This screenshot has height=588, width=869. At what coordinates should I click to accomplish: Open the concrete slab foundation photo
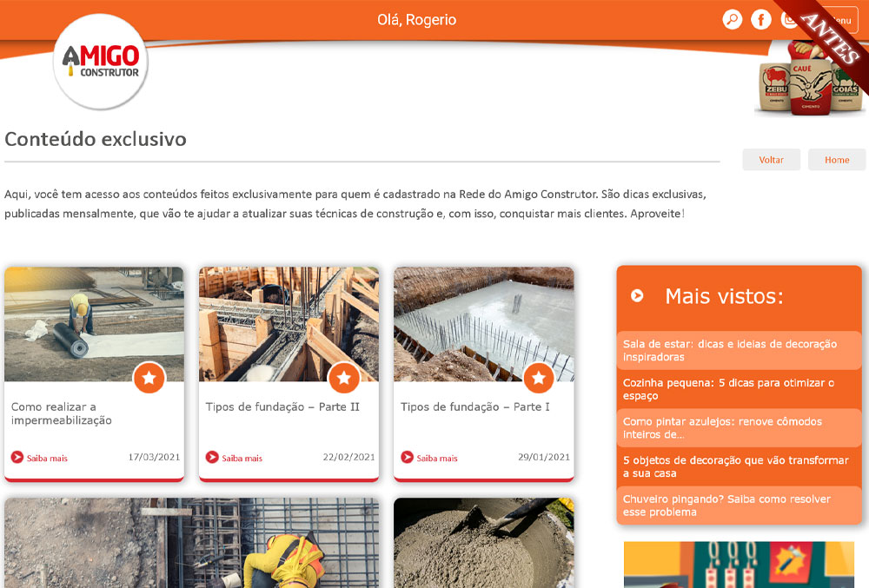[x=484, y=325]
